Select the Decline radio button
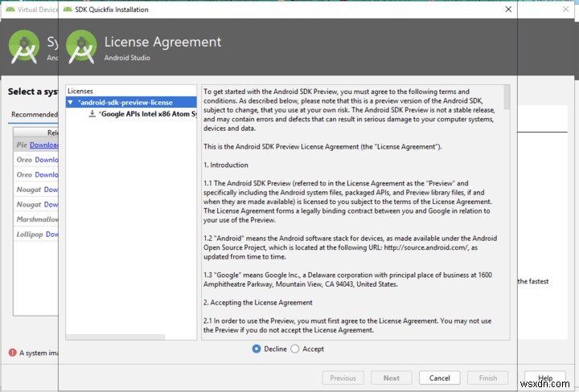579x392 pixels. coord(257,349)
